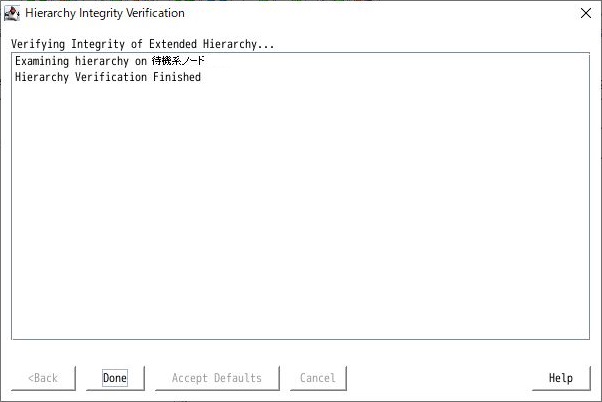Click the word Finished in the log
This screenshot has width=602, height=402.
pos(177,77)
